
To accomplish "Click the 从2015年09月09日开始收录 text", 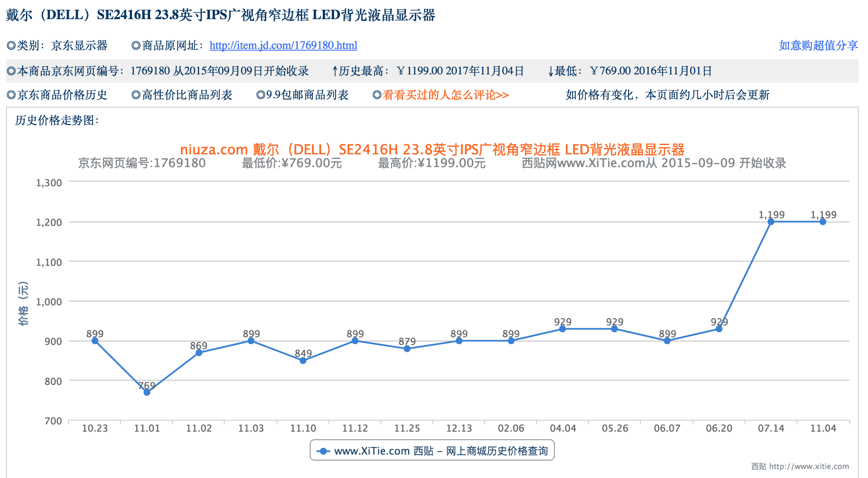I will 241,71.
